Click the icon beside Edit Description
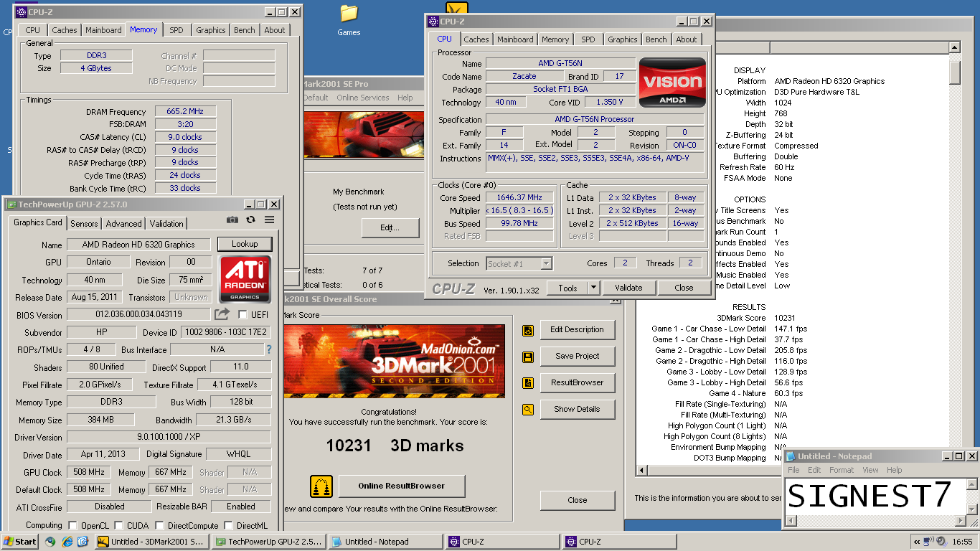This screenshot has width=980, height=551. tap(528, 330)
